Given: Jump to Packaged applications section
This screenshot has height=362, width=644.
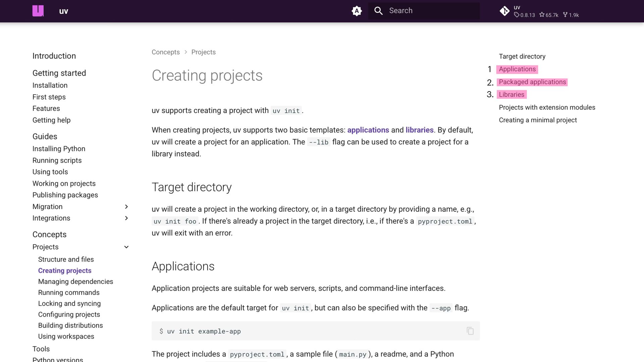Looking at the screenshot, I should (532, 82).
